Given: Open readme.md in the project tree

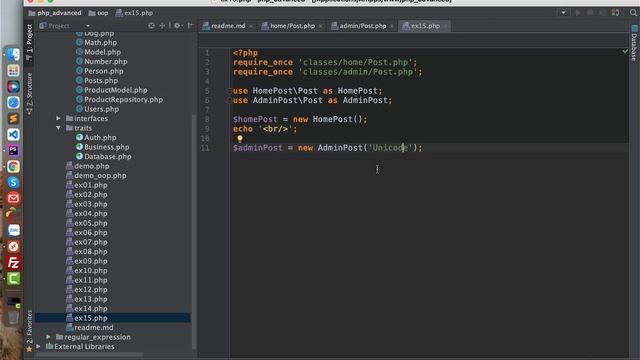Looking at the screenshot, I should [93, 327].
